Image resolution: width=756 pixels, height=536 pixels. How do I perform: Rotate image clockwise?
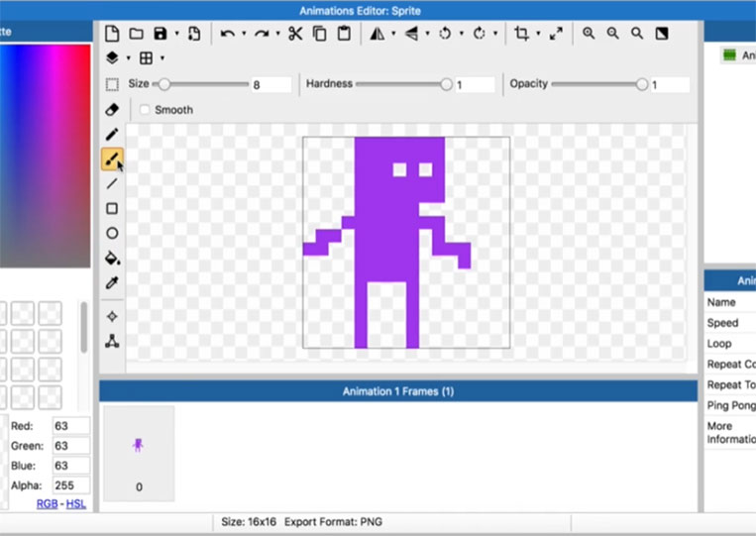[x=479, y=34]
